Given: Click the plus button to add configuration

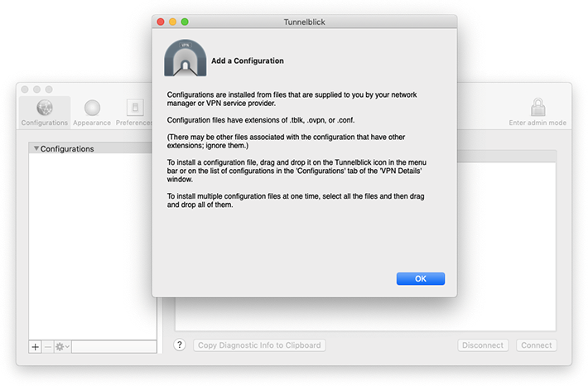Looking at the screenshot, I should 35,346.
